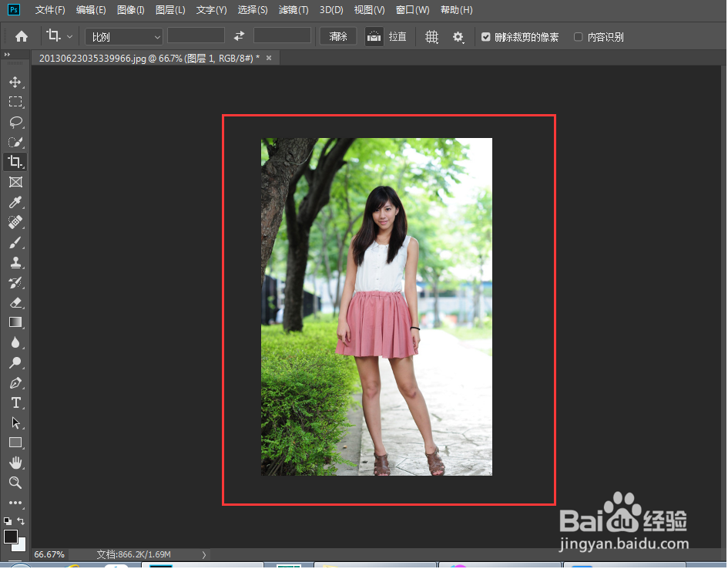728x569 pixels.
Task: Open additional crop settings gear
Action: click(458, 37)
